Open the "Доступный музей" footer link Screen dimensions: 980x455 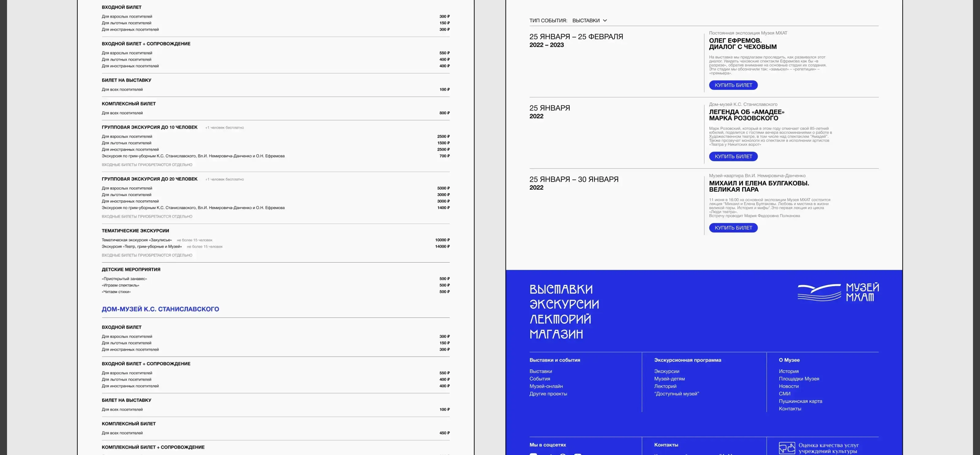tap(677, 394)
